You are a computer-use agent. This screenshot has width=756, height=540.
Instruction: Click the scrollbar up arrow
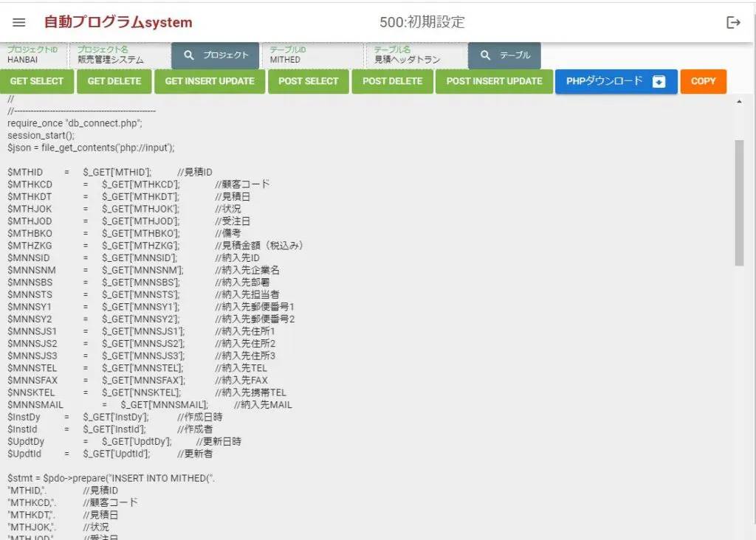(739, 103)
